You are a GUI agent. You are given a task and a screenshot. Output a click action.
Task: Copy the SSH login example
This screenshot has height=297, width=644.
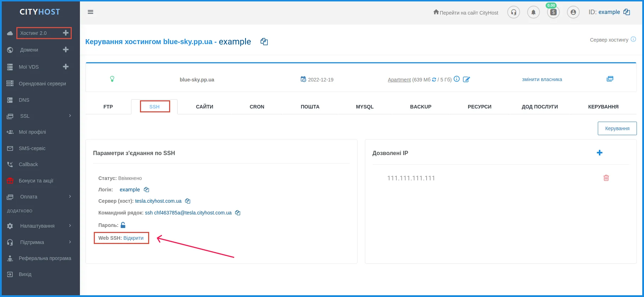point(146,190)
